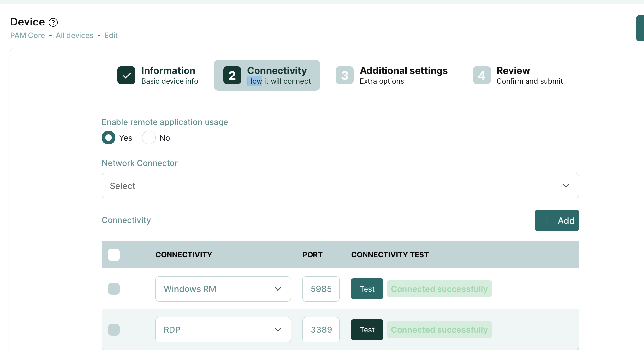Viewport: 644px width, 353px height.
Task: Test the RDP connection
Action: (x=367, y=329)
